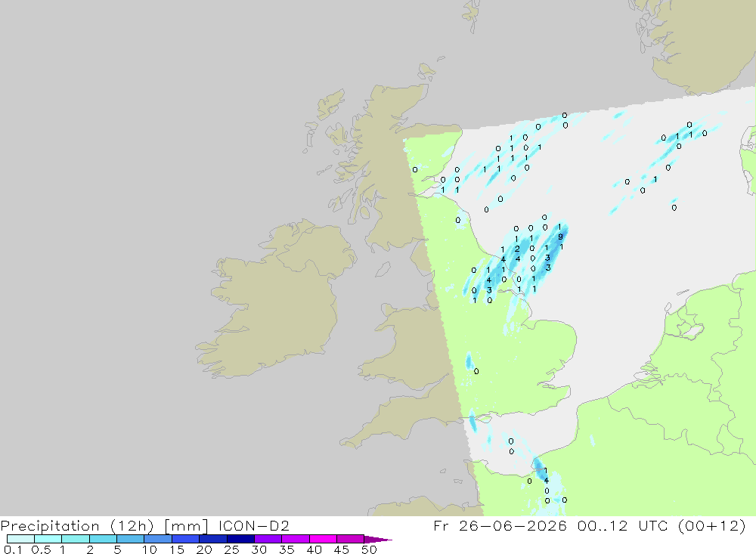Click the 'ICON-D2' model name label
Viewport: 756px width, 554px height.
pos(253,525)
